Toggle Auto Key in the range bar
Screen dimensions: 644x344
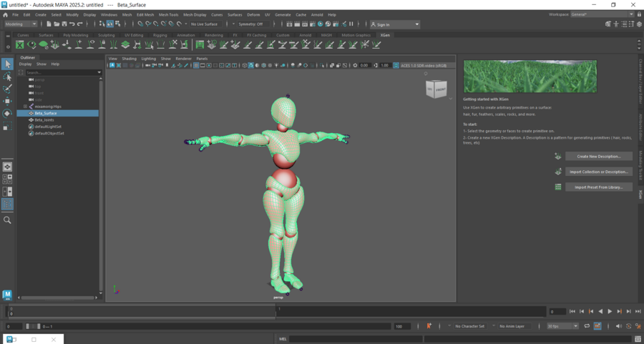(429, 326)
